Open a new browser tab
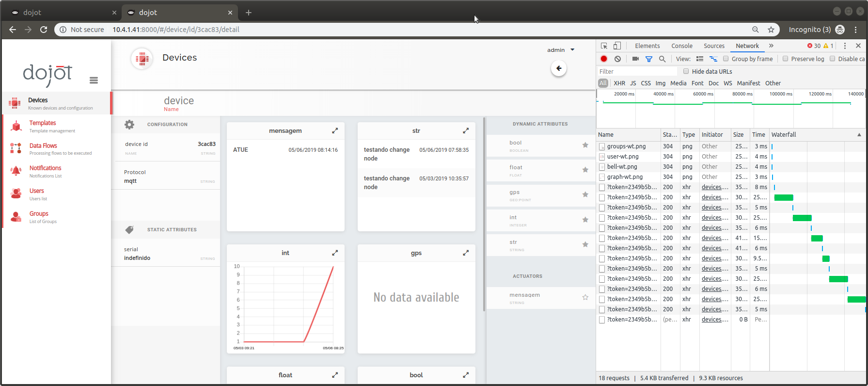Viewport: 868px width, 386px height. 249,13
